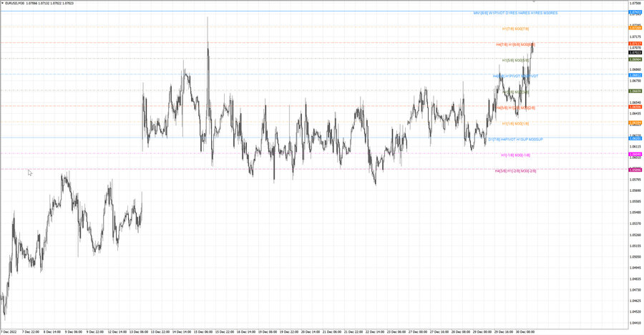Viewport: 644px width, 335px height.
Task: Click the upper red H4[7/8] price tag
Action: 635,44
